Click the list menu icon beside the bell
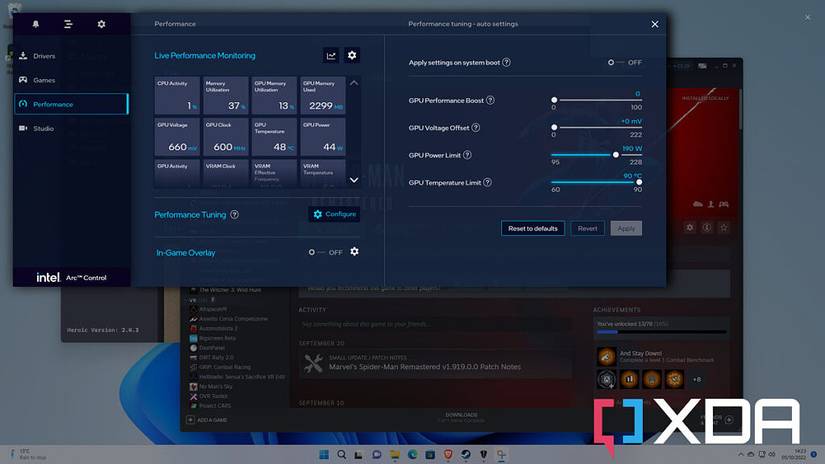Image resolution: width=825 pixels, height=464 pixels. click(69, 24)
